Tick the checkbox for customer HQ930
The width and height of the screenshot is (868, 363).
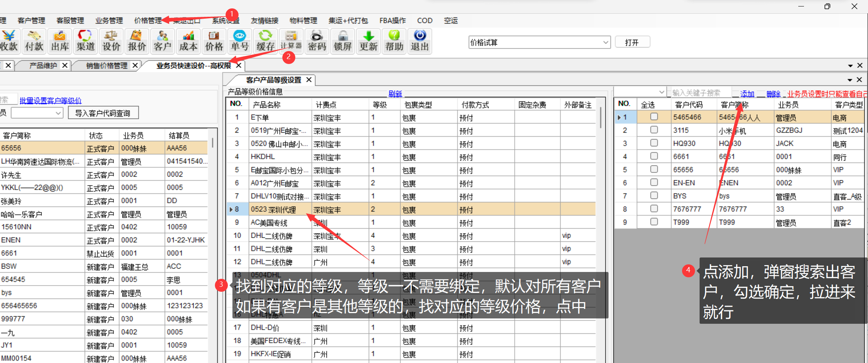coord(654,143)
